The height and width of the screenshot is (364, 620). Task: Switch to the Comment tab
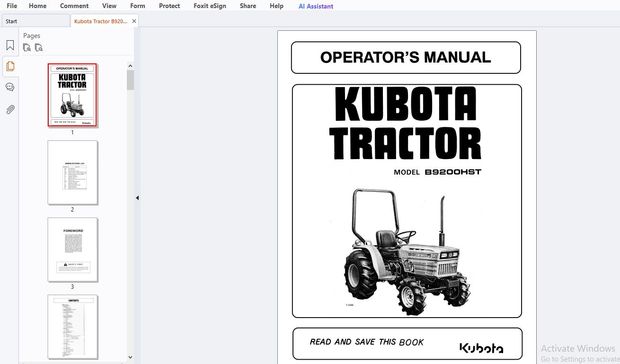pyautogui.click(x=74, y=6)
